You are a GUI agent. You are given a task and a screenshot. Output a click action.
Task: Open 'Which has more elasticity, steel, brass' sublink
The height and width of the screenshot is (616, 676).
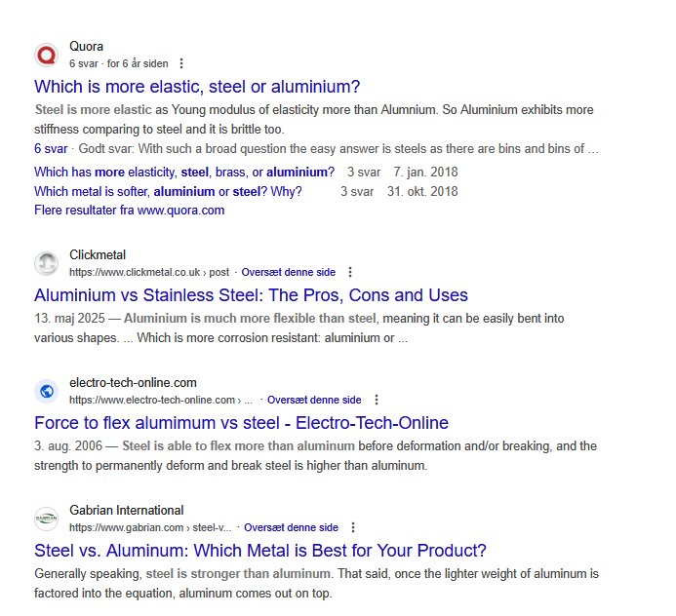click(183, 173)
